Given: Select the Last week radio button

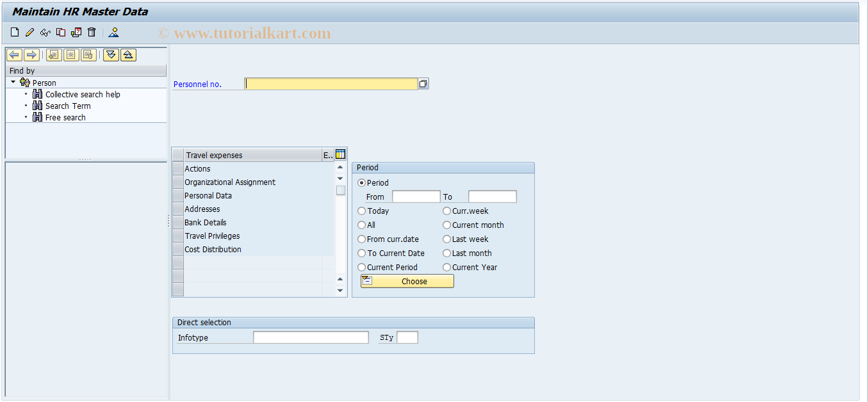Looking at the screenshot, I should (x=446, y=239).
